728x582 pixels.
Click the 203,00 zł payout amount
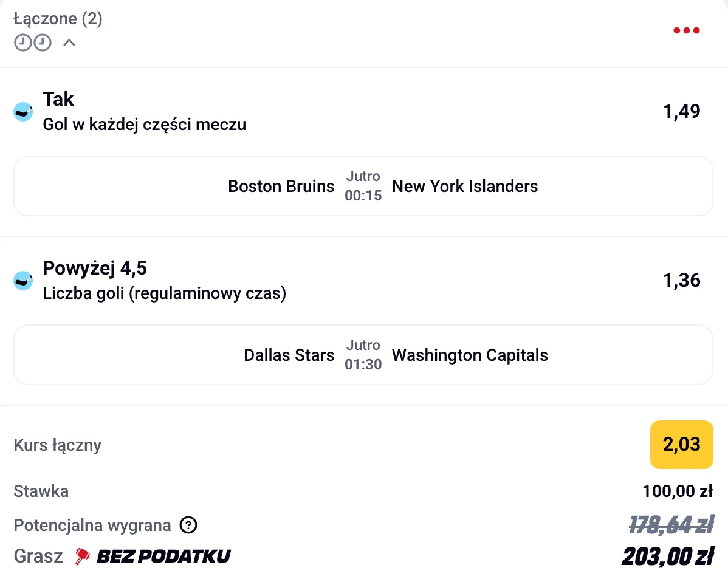[x=667, y=556]
